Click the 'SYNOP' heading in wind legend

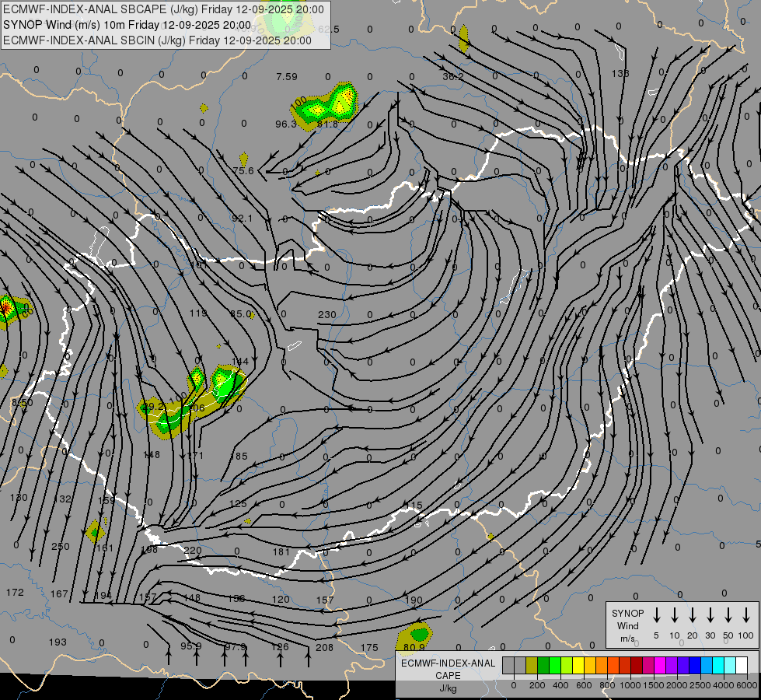[x=628, y=613]
